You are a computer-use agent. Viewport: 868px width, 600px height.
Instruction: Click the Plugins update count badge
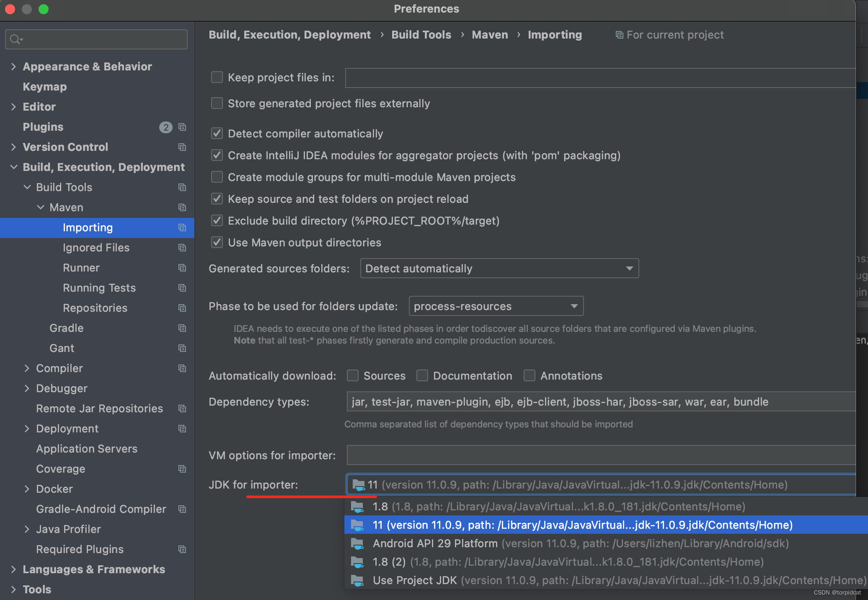pos(165,127)
